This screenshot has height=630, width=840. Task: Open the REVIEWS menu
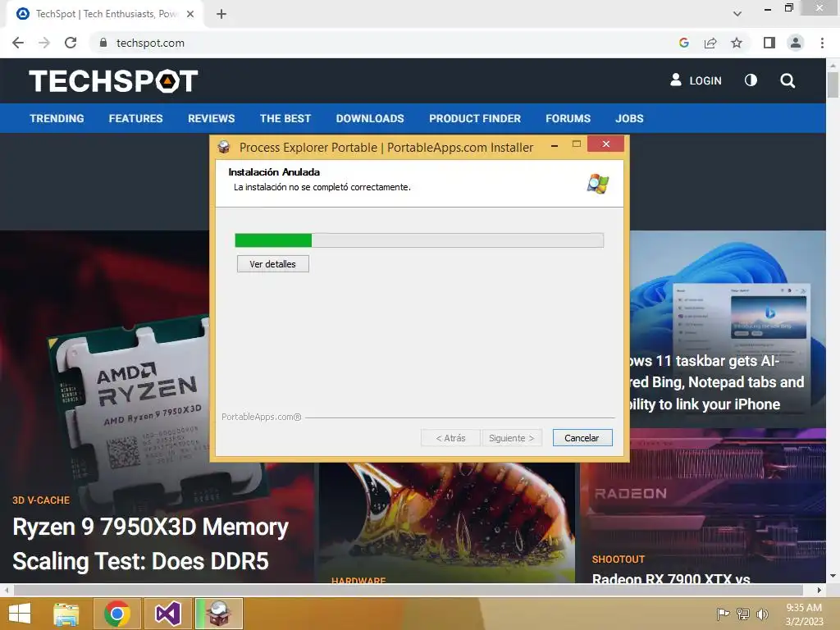click(211, 118)
